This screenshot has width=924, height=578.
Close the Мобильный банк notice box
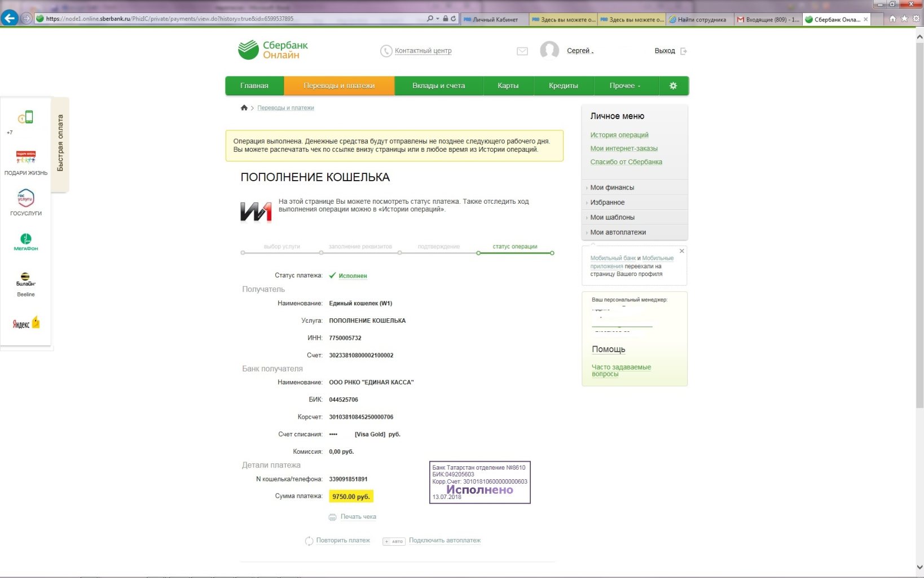[x=682, y=251]
